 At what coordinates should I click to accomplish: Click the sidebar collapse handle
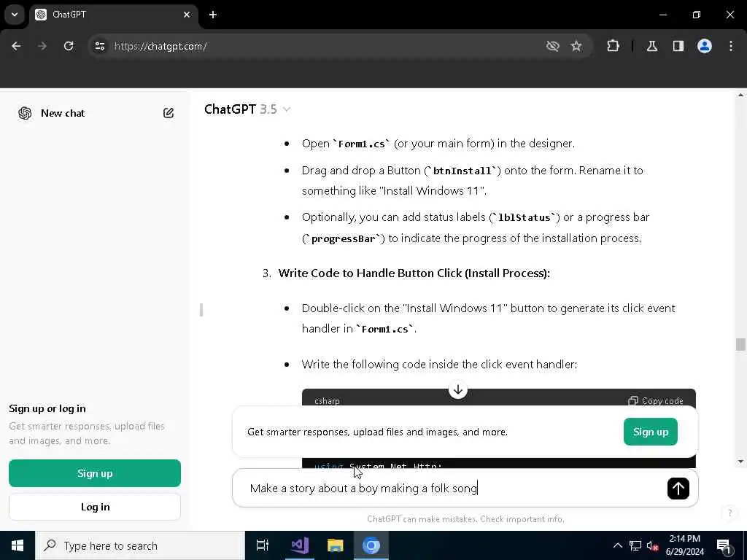pos(201,309)
